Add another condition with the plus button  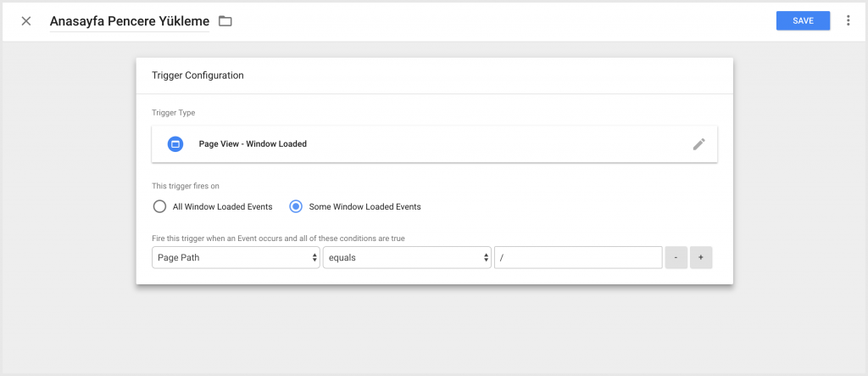701,257
